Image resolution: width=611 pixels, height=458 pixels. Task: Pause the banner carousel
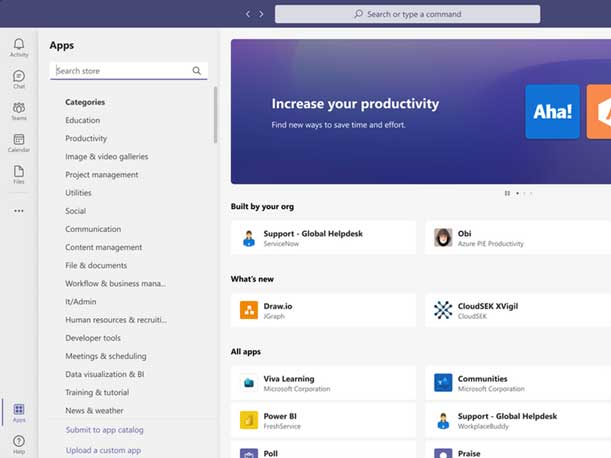click(507, 193)
